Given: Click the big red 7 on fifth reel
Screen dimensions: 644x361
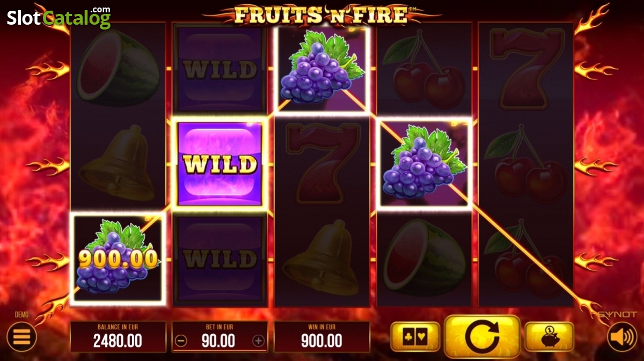Looking at the screenshot, I should coord(526,69).
